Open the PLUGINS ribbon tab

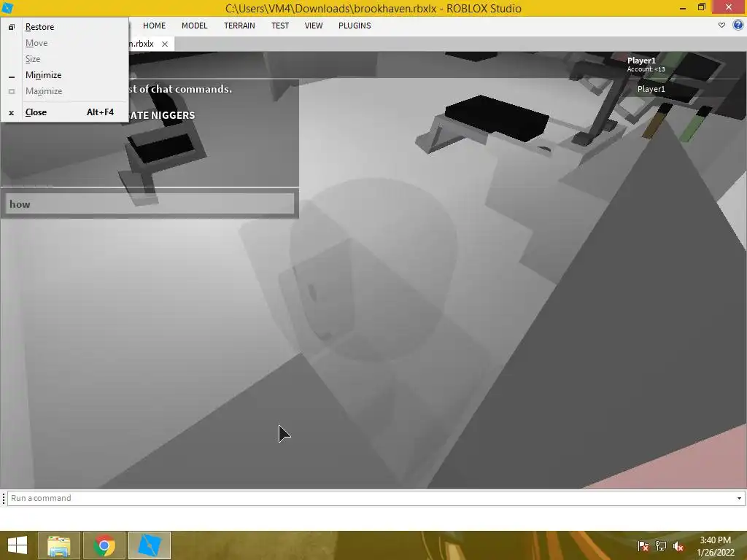click(x=355, y=26)
